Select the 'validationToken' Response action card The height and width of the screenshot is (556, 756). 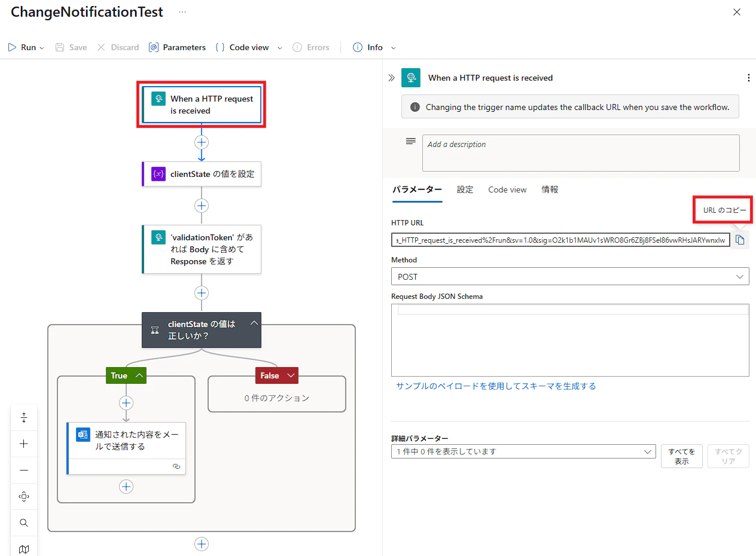202,249
